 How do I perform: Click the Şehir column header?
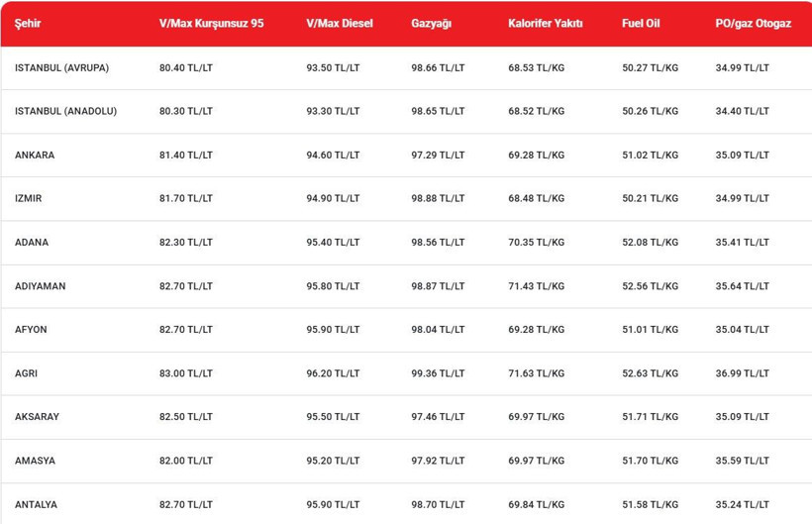[x=28, y=24]
